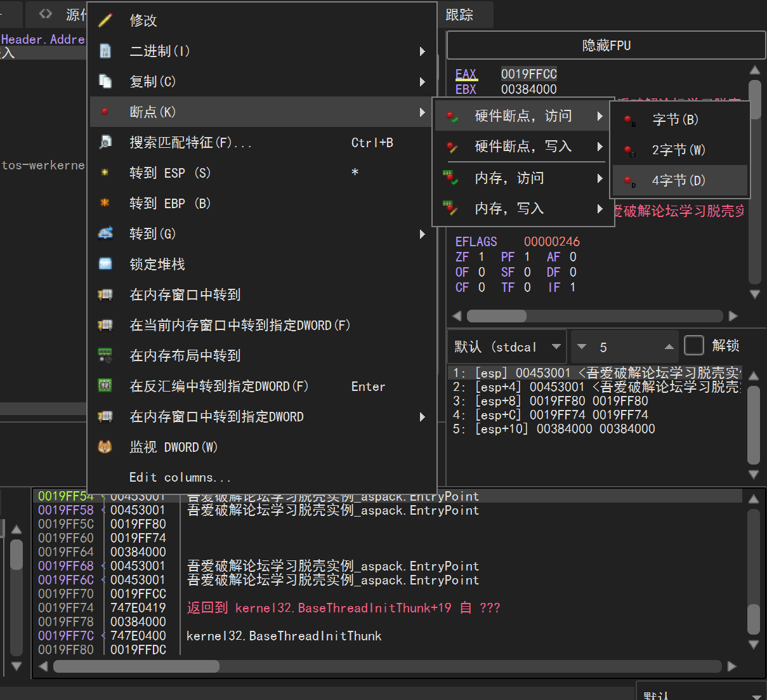Toggle the 解锁 checkbox
Viewport: 767px width, 700px height.
694,346
